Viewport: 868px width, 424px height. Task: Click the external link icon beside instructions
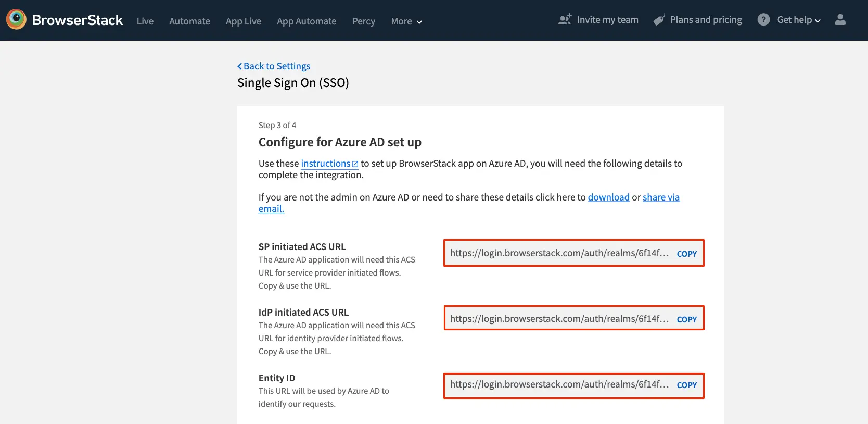click(x=355, y=164)
